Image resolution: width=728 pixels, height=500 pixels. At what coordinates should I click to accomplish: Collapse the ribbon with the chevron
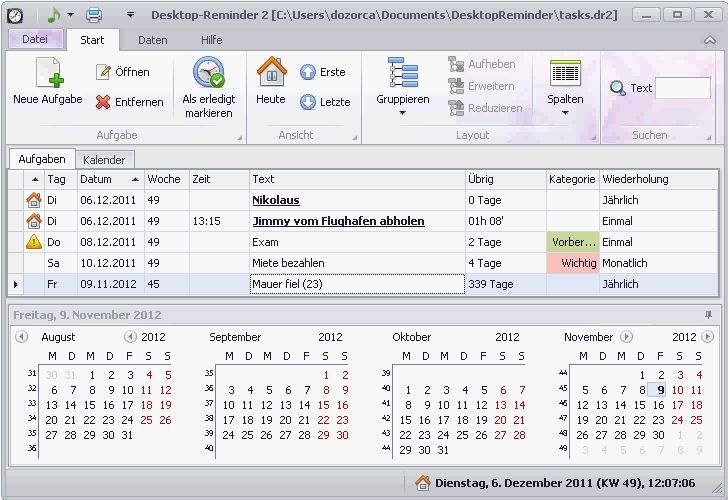709,40
